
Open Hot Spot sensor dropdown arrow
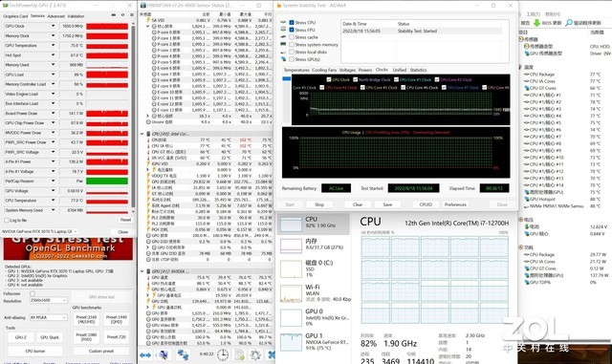tap(54, 55)
